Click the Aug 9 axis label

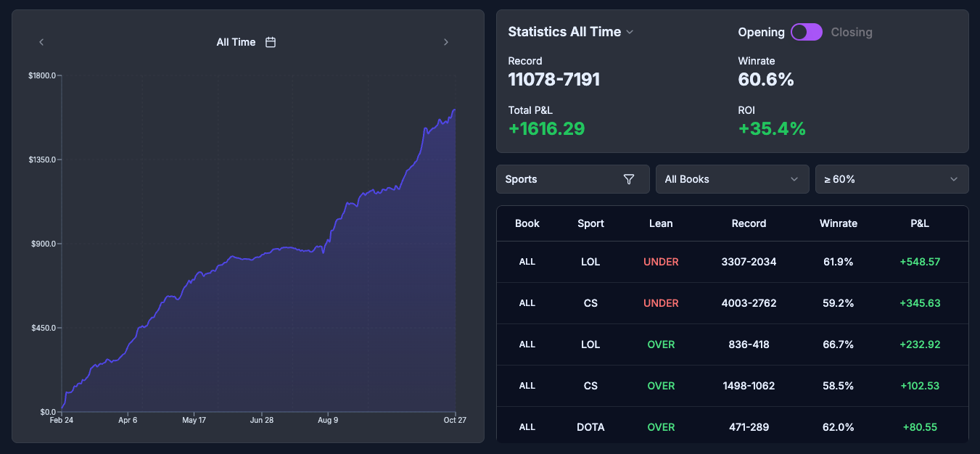click(328, 420)
